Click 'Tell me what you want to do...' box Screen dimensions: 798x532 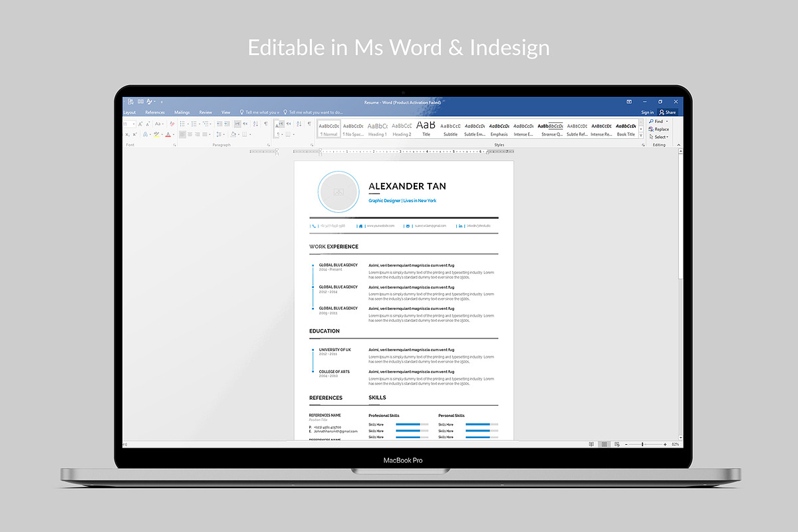tap(313, 112)
